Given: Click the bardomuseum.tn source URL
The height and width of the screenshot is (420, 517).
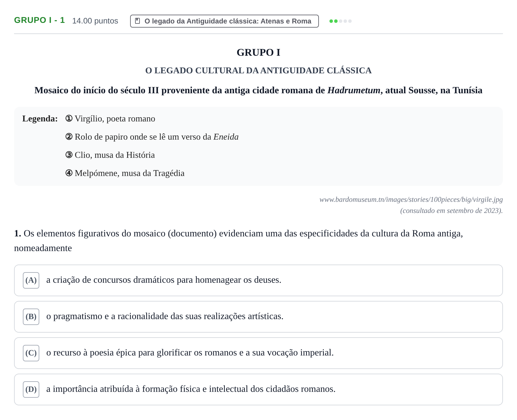Looking at the screenshot, I should [x=411, y=199].
